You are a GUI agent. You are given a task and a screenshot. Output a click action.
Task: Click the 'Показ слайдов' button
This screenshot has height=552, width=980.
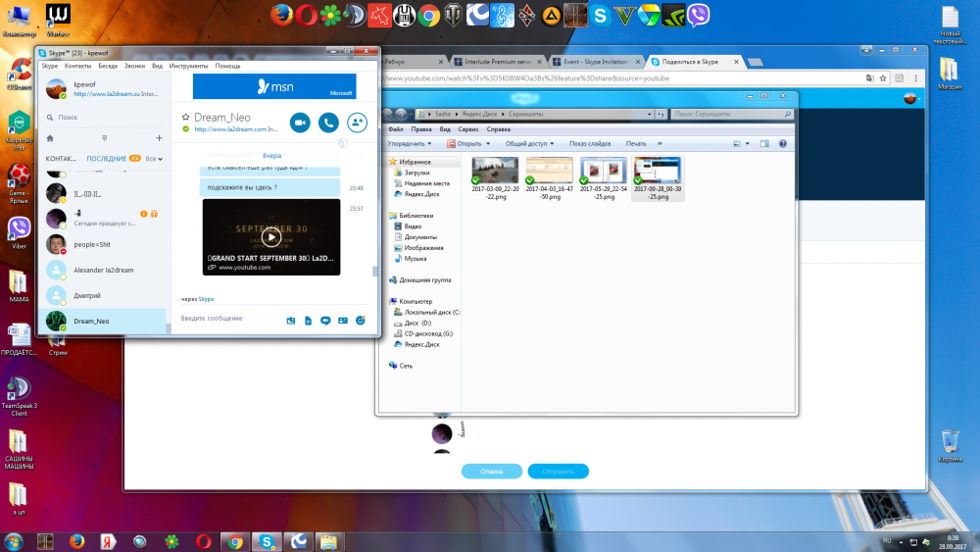590,143
